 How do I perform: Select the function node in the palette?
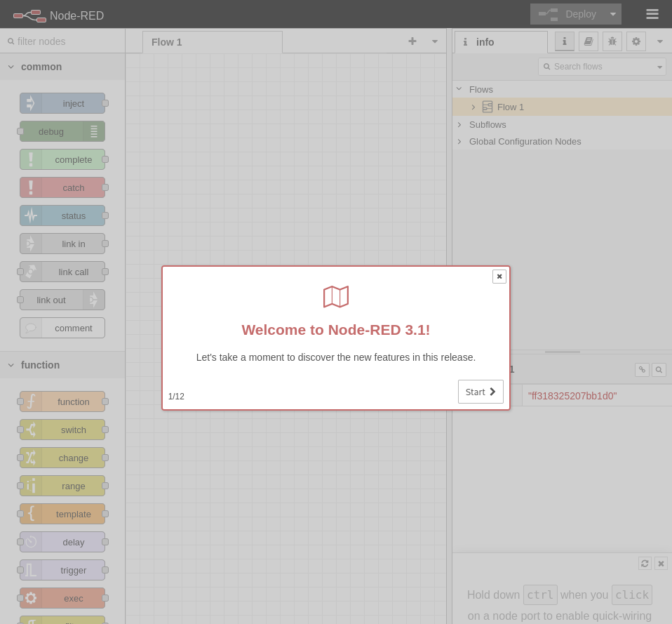tap(62, 401)
